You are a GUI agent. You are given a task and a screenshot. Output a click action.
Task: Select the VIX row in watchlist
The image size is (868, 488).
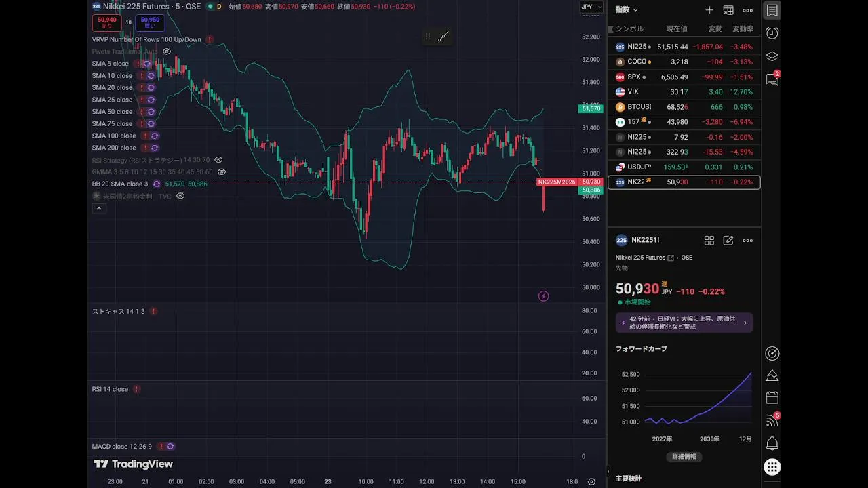[x=684, y=91]
